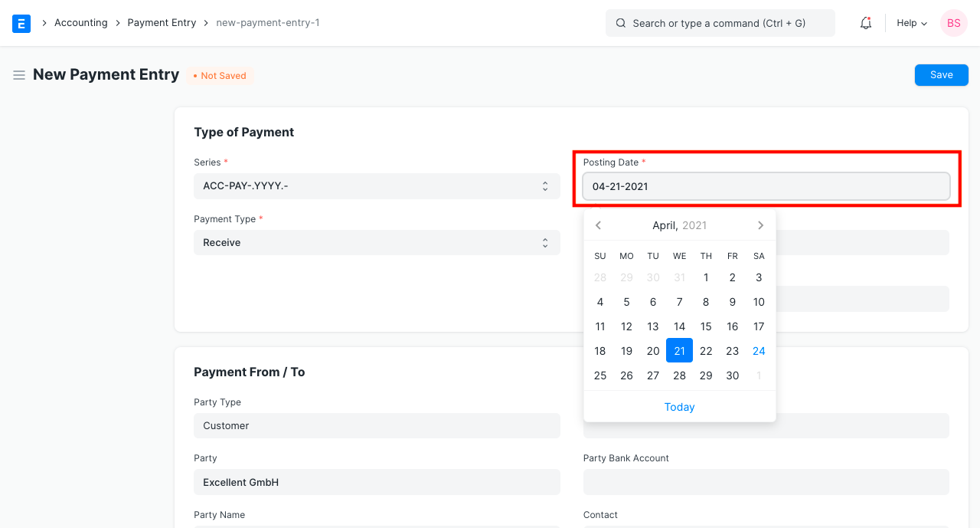Click the Party field showing Excellent GmbH
Screen dimensions: 980x528
coord(376,482)
